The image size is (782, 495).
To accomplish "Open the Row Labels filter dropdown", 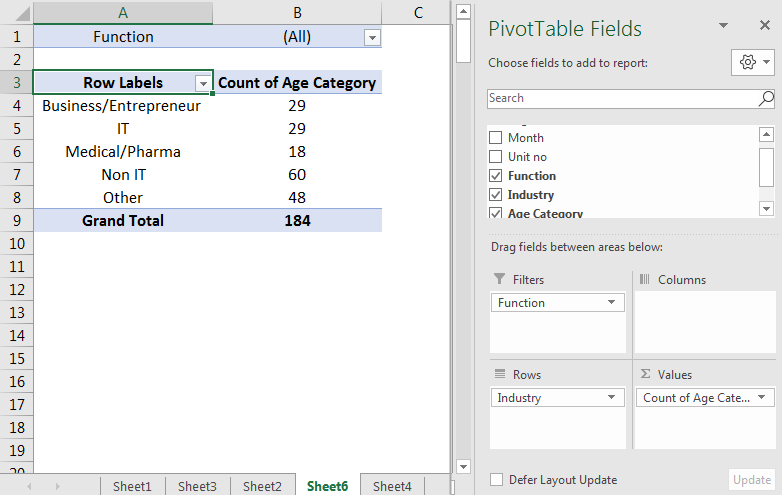I will (203, 83).
